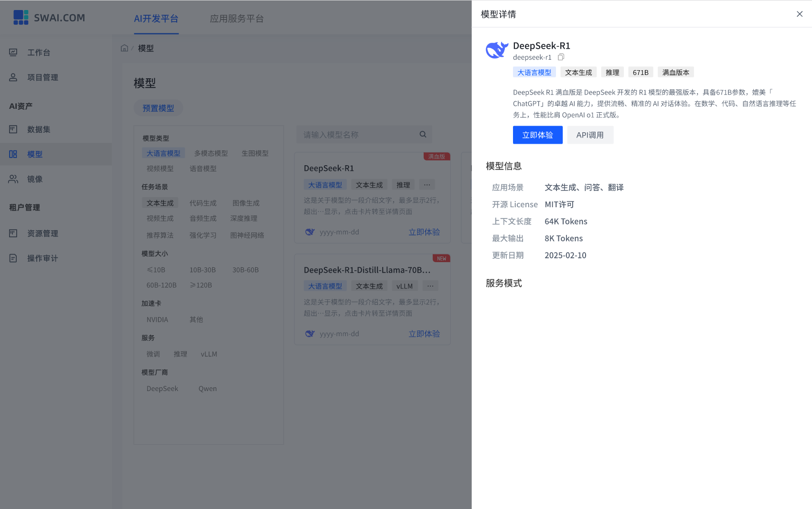Image resolution: width=812 pixels, height=509 pixels.
Task: Click 立即体验 on Distill-Llama-70B card
Action: coord(424,334)
